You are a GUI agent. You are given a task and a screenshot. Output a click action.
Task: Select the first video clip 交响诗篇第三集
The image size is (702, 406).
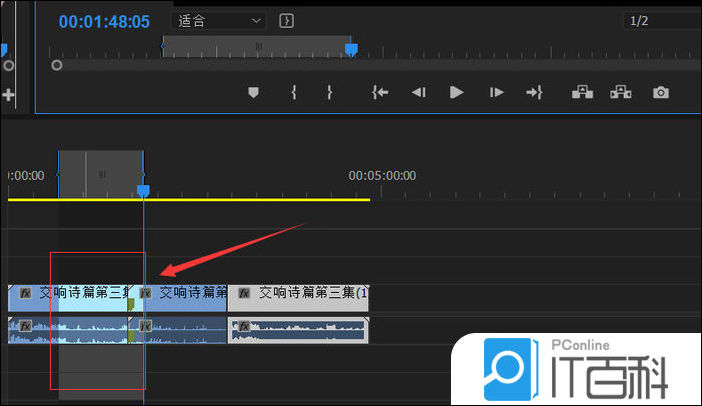pyautogui.click(x=70, y=294)
